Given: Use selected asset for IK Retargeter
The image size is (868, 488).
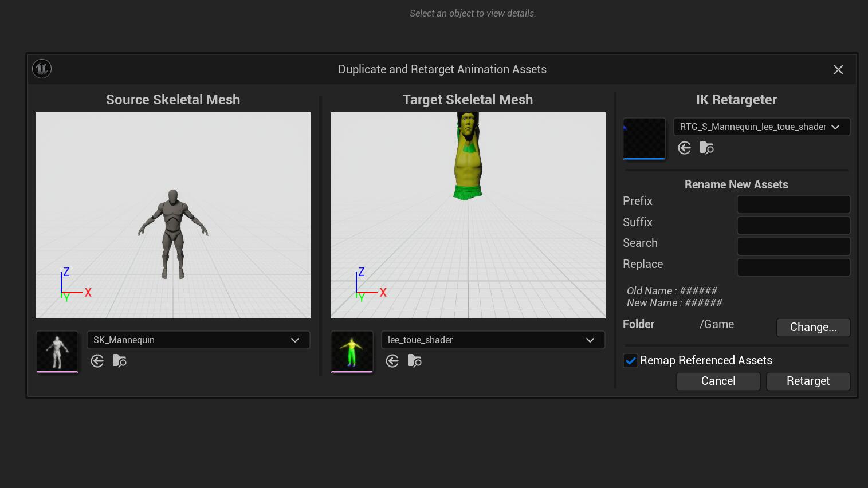Looking at the screenshot, I should click(x=685, y=148).
